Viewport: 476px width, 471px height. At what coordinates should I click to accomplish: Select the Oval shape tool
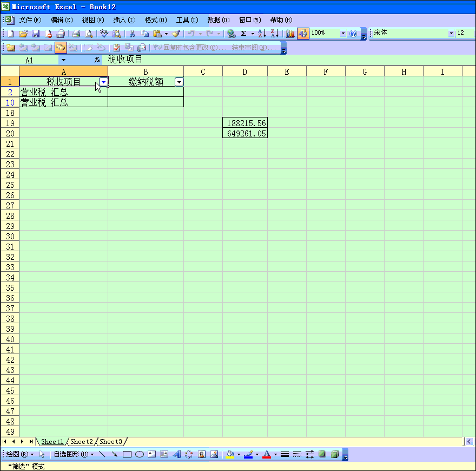pyautogui.click(x=139, y=454)
